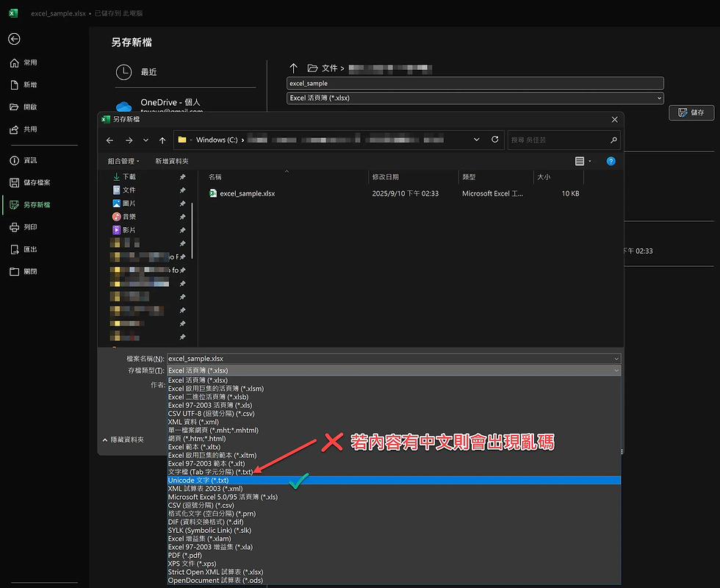Sort by 大小 column header

[x=544, y=177]
